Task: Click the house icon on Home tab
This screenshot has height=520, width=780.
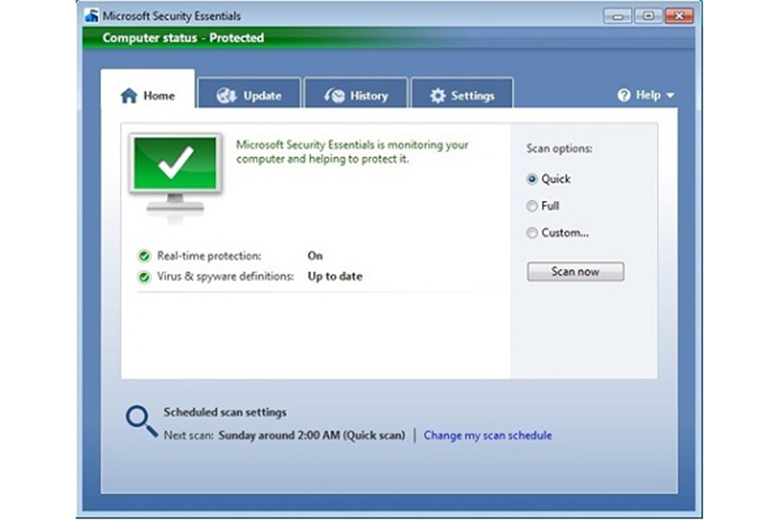Action: [129, 96]
